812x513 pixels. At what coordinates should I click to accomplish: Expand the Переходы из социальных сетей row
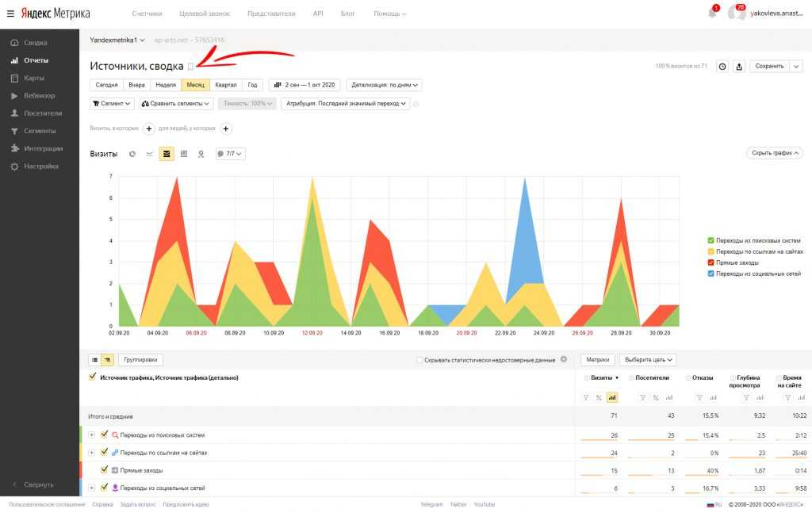[92, 488]
